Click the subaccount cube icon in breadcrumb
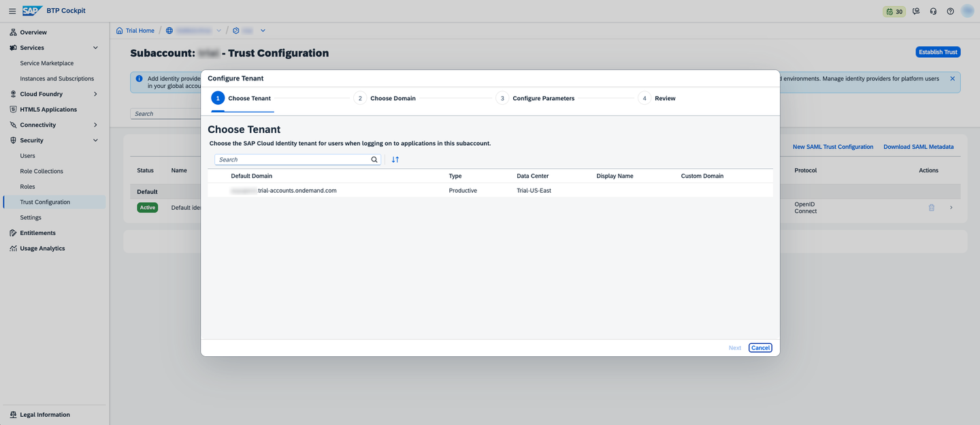Screen dimensions: 980x425 (x=236, y=31)
